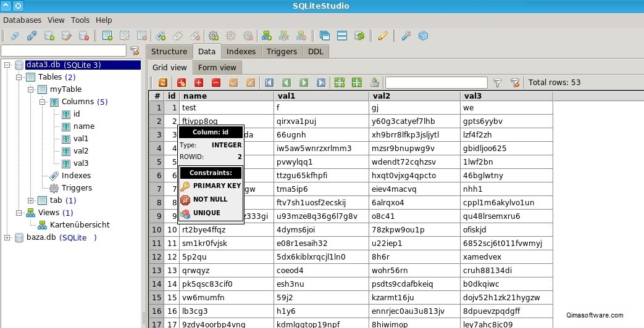The width and height of the screenshot is (644, 328).
Task: Switch to the Structure tab
Action: pyautogui.click(x=169, y=51)
